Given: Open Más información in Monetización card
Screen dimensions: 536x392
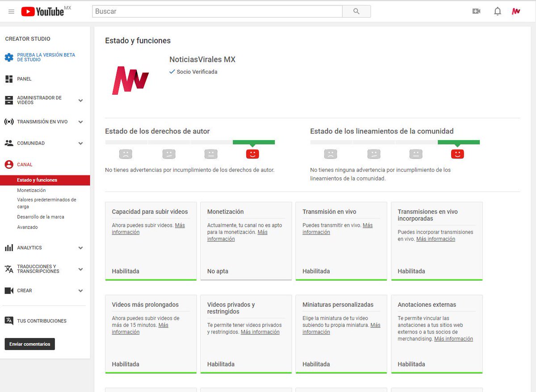Looking at the screenshot, I should coord(237,235).
